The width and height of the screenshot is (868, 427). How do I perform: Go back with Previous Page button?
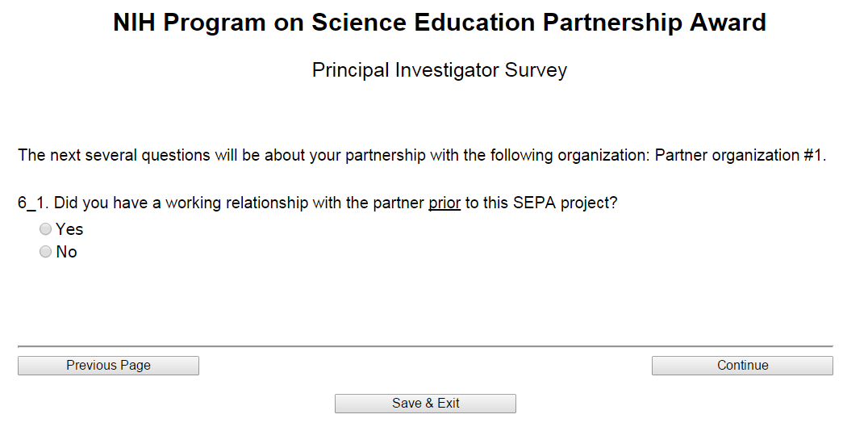tap(108, 366)
